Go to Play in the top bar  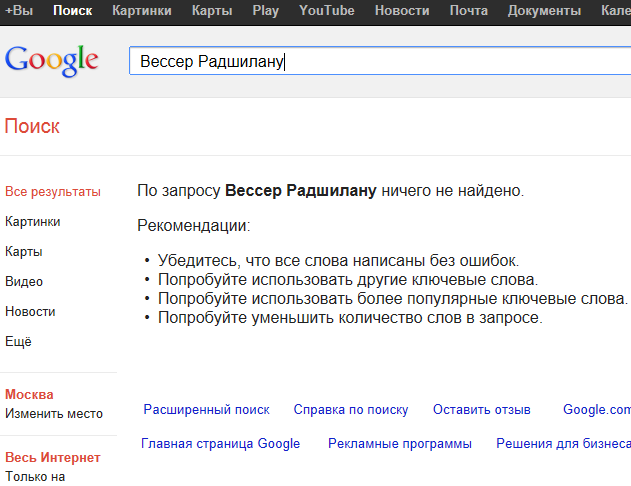point(266,10)
